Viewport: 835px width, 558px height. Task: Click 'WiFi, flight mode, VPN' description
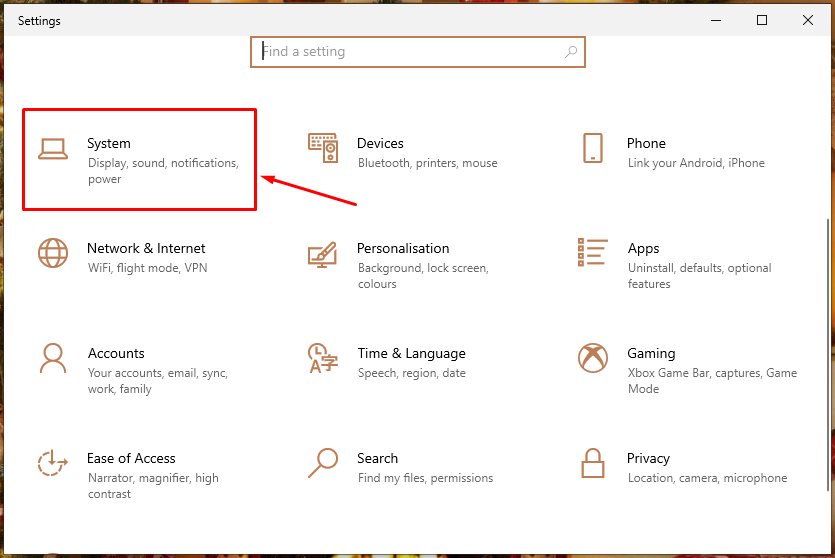148,268
